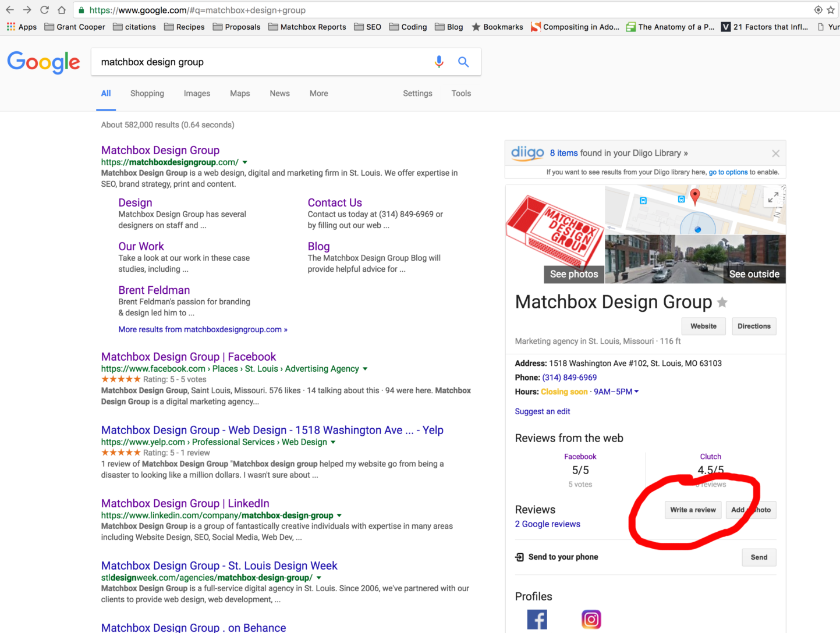Open the 2 Google reviews link
Image resolution: width=840 pixels, height=633 pixels.
[548, 524]
